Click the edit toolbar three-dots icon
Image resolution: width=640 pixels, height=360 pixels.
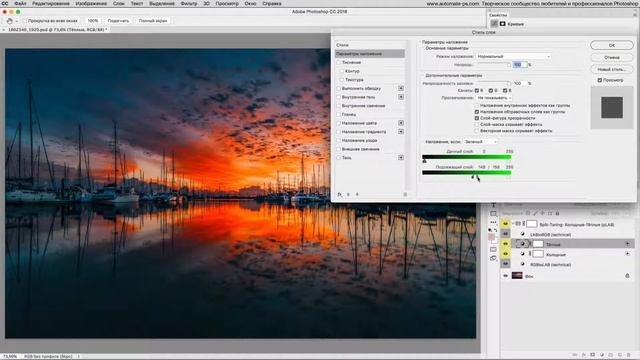pyautogui.click(x=493, y=222)
